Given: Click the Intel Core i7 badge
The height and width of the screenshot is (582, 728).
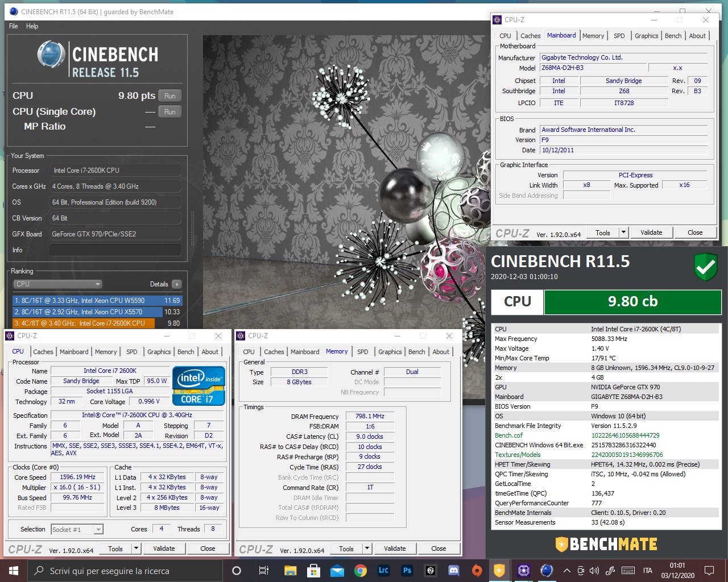Looking at the screenshot, I should click(x=198, y=386).
